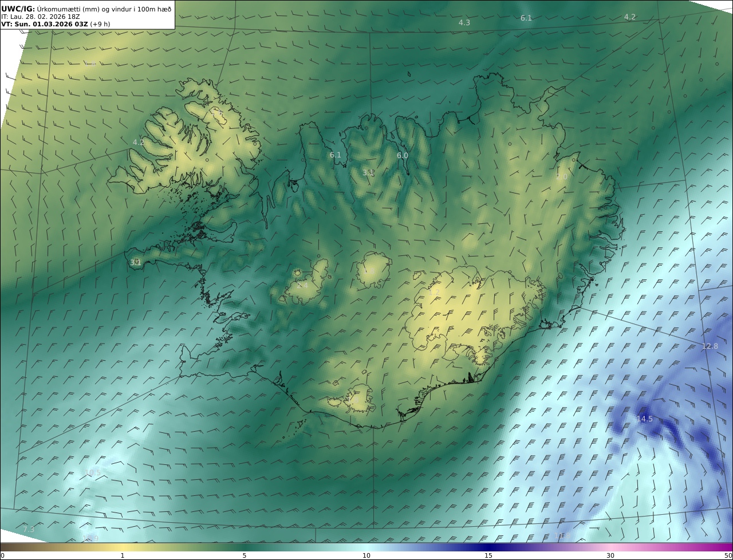Click the colorbar tick label 5
The image size is (733, 560).
tap(245, 555)
